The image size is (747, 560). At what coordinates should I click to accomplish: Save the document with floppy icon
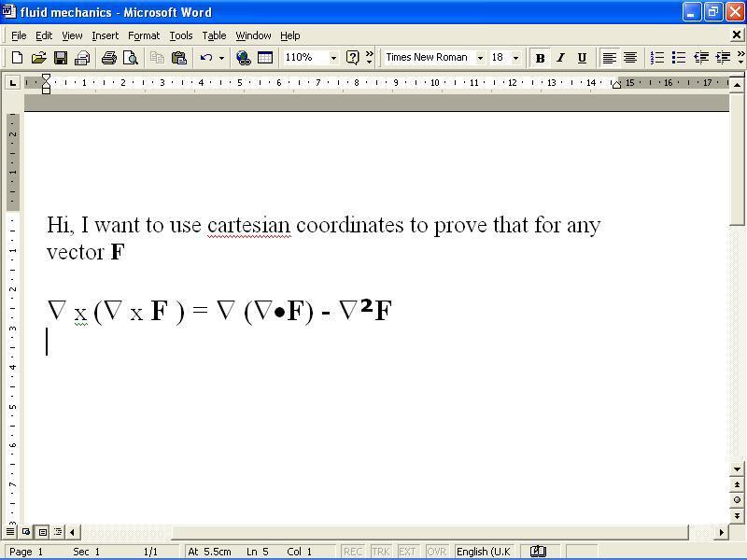[60, 58]
